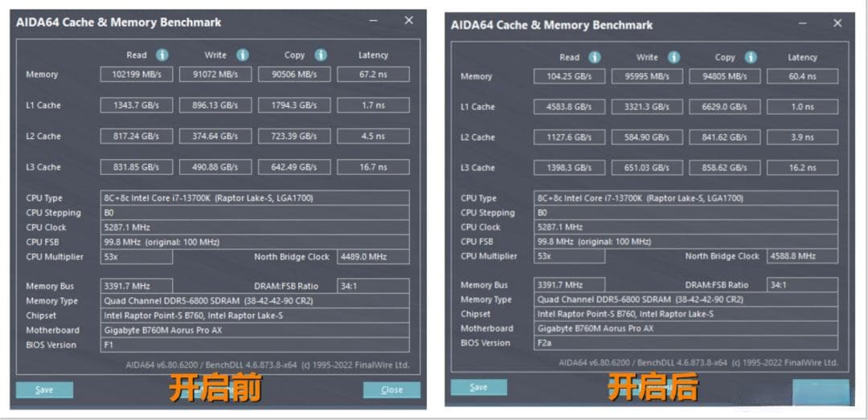Select L3 Cache read 831.85 GB/s field

point(136,167)
